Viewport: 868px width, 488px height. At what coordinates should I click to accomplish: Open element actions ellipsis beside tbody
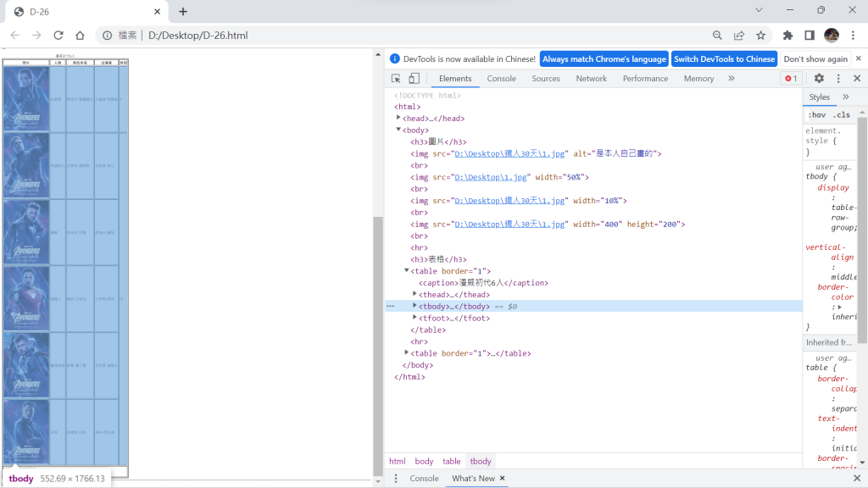[391, 306]
